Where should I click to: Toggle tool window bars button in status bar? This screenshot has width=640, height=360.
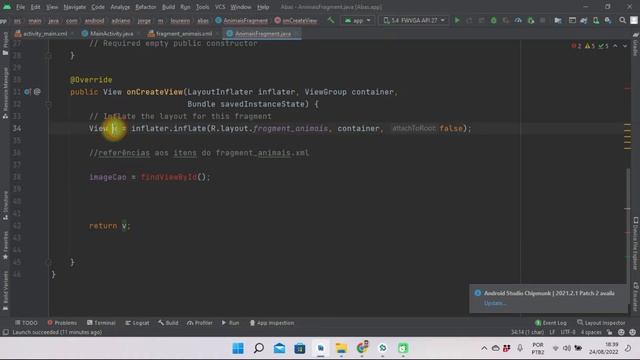pos(5,332)
